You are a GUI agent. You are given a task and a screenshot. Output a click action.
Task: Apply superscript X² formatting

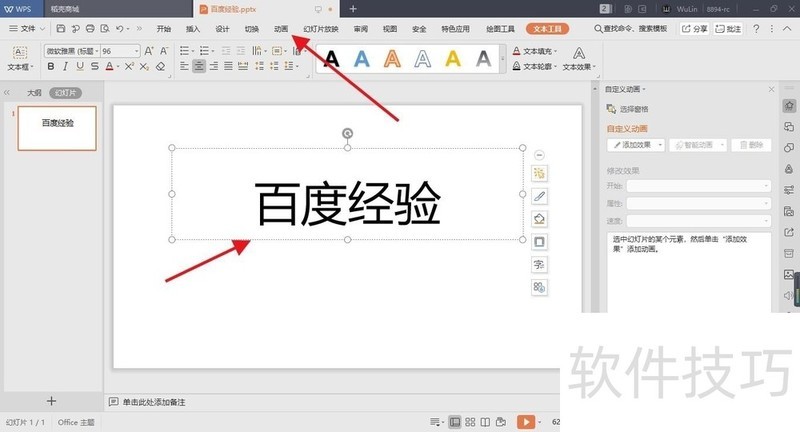129,66
